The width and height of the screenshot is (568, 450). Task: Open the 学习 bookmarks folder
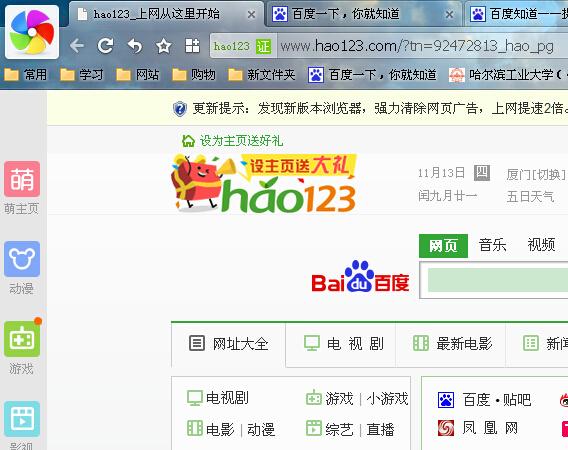pos(82,75)
